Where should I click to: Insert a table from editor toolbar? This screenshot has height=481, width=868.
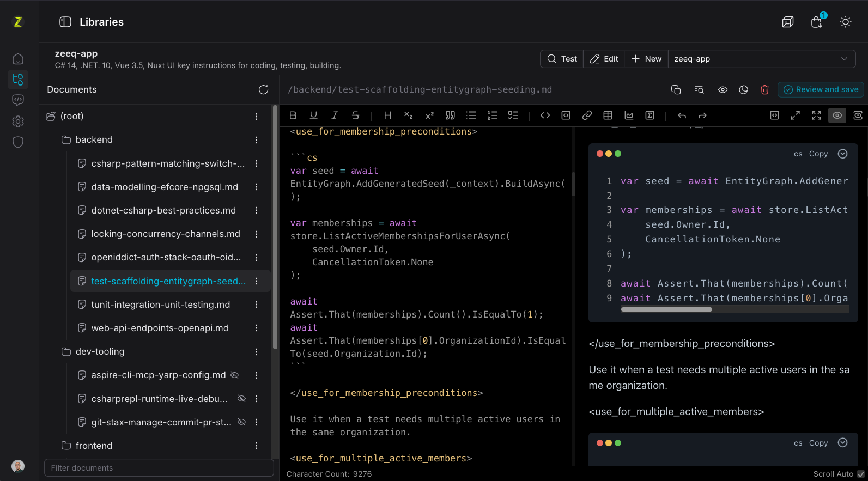[608, 115]
